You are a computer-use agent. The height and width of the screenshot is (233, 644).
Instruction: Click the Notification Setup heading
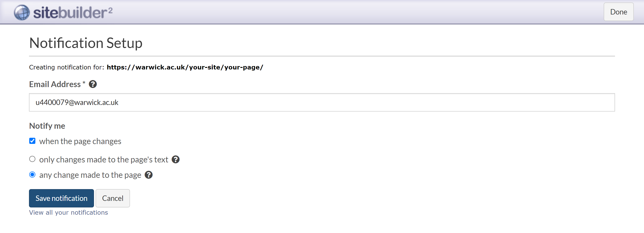[86, 43]
